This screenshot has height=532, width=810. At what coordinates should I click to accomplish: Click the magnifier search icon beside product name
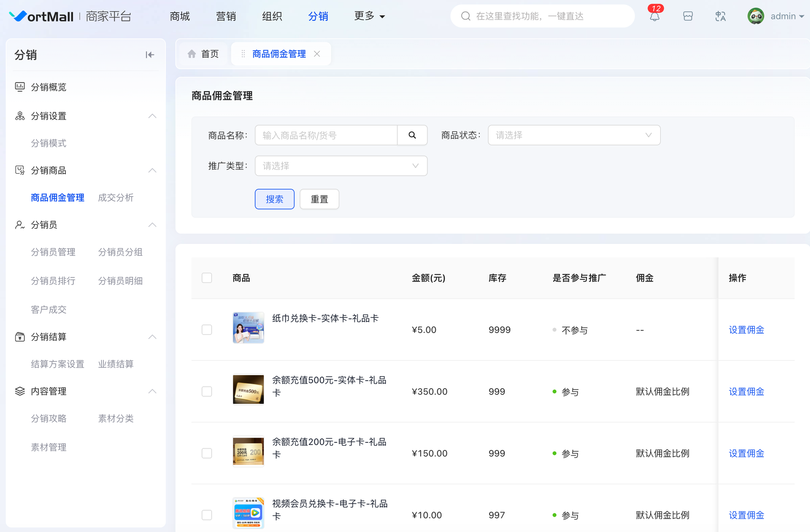(x=412, y=135)
